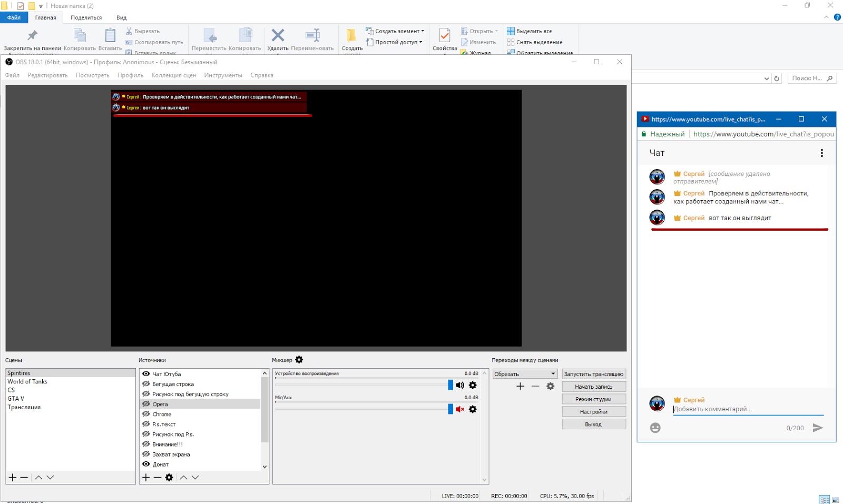Screen dimensions: 843x504
Task: Mute the Устройство воспроизведения audio
Action: (460, 386)
